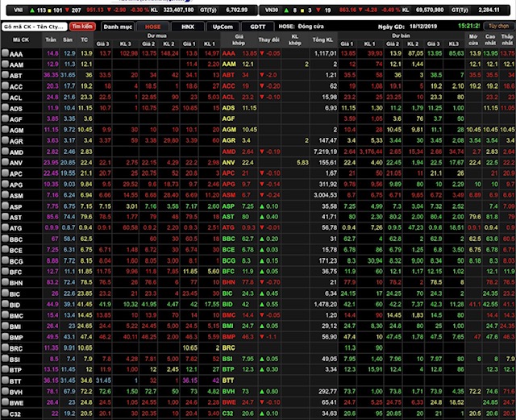Image resolution: width=516 pixels, height=420 pixels.
Task: Click the red BHN symbol in matched column
Action: coord(229,282)
